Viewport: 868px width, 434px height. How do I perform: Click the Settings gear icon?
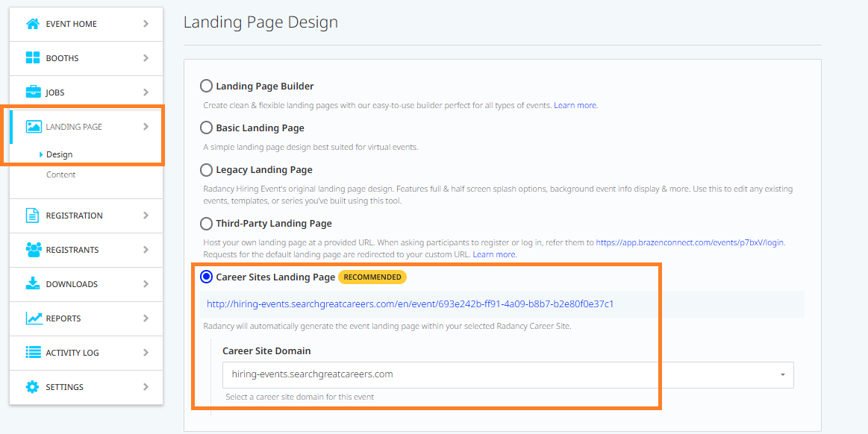pyautogui.click(x=33, y=387)
